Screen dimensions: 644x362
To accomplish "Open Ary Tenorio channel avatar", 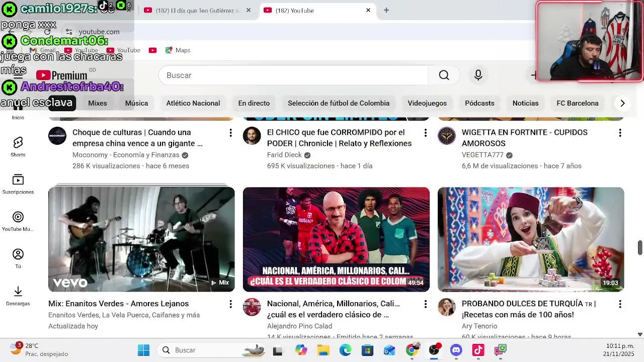I will tap(447, 307).
